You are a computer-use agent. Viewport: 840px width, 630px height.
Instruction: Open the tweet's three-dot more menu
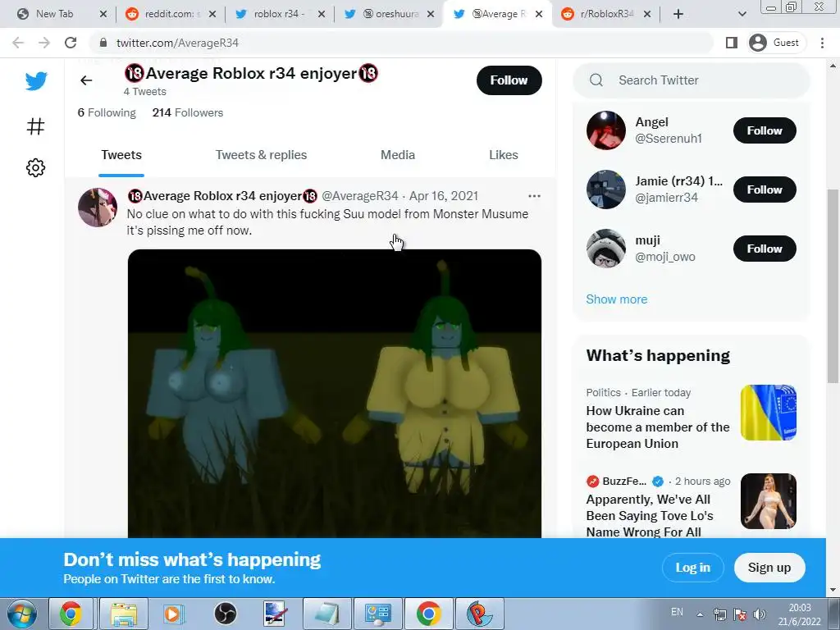(534, 196)
